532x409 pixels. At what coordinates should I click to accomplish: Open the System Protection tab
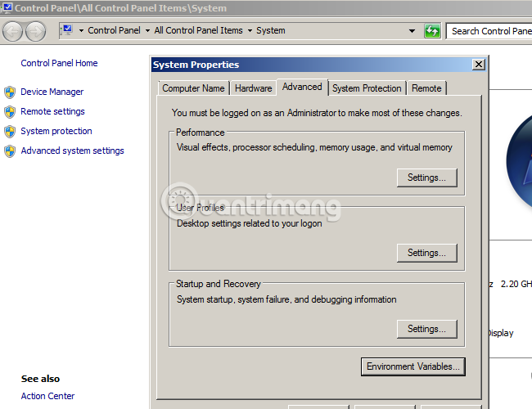[367, 88]
